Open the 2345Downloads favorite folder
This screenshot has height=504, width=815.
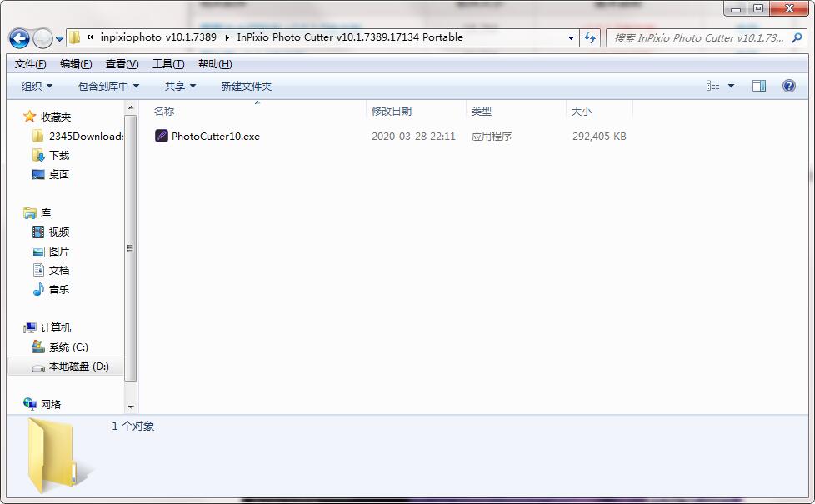[x=86, y=136]
